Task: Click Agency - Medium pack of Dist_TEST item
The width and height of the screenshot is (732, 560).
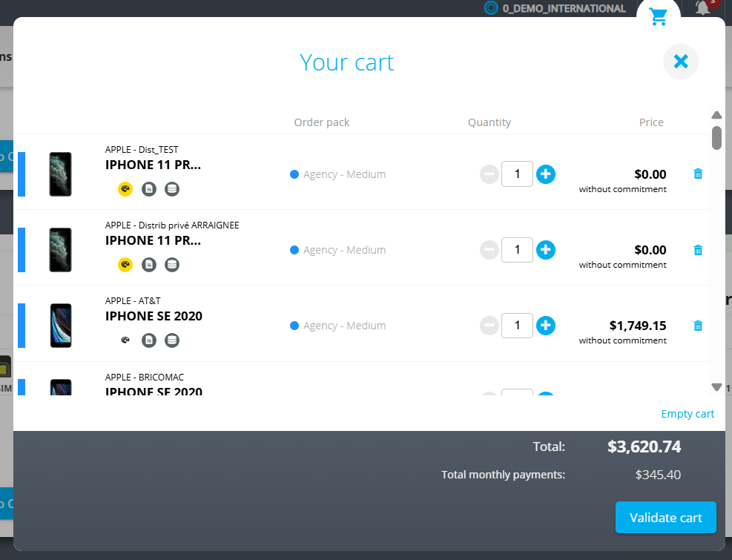Action: [x=338, y=174]
